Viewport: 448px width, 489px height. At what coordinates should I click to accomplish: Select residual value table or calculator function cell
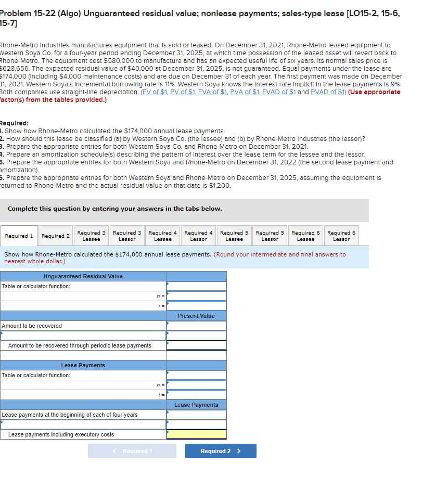pyautogui.click(x=196, y=286)
